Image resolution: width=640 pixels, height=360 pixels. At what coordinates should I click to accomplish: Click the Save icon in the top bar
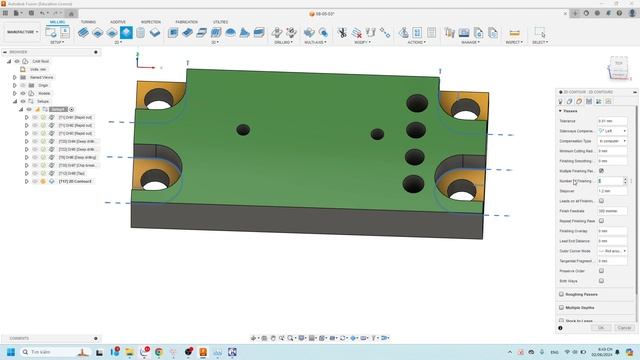(x=31, y=13)
